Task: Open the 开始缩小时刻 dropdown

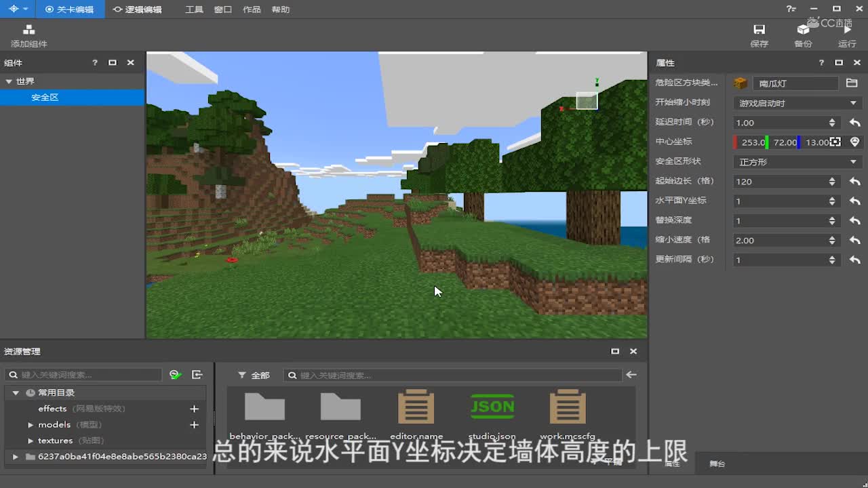Action: click(797, 103)
